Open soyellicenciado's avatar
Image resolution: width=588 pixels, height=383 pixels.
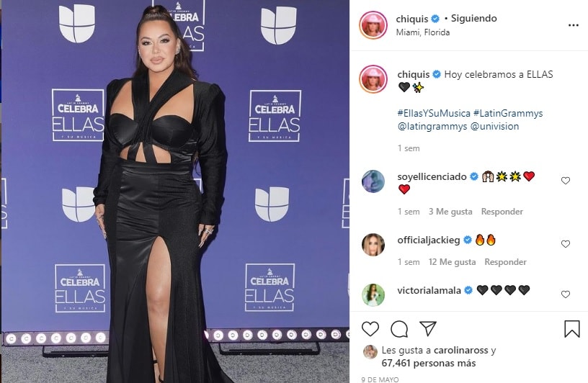(x=373, y=181)
